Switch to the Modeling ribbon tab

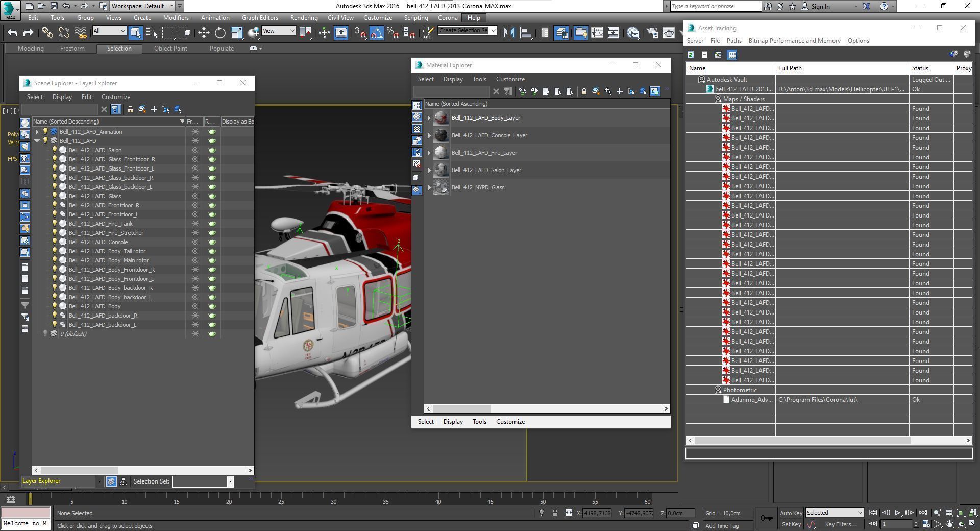tap(31, 49)
